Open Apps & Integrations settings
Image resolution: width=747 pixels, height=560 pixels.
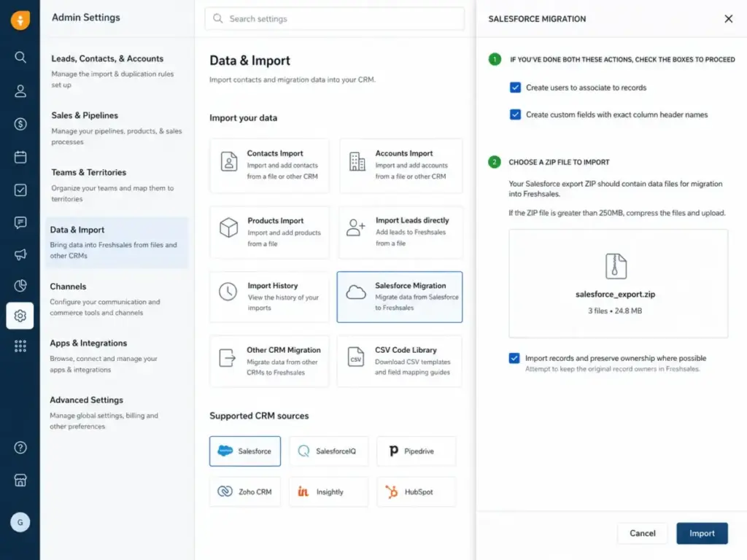pyautogui.click(x=117, y=356)
